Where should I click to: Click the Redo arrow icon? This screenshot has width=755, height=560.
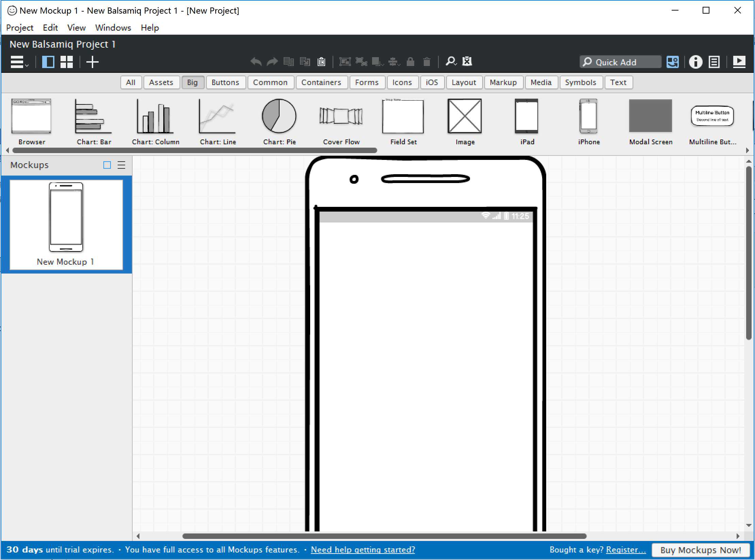[272, 61]
